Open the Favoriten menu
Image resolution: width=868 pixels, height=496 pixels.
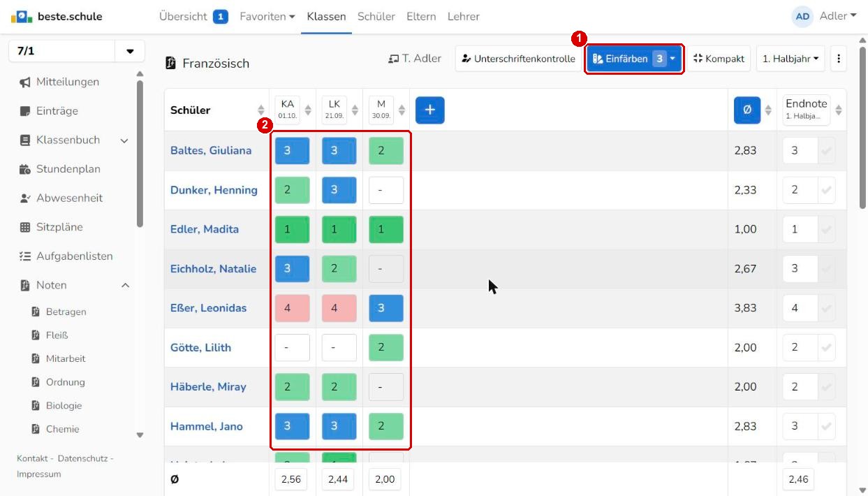tap(267, 16)
